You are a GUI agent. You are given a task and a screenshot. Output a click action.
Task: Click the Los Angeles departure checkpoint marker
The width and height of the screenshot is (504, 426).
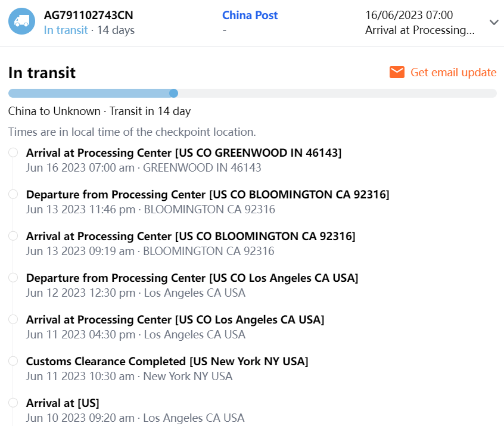[13, 278]
